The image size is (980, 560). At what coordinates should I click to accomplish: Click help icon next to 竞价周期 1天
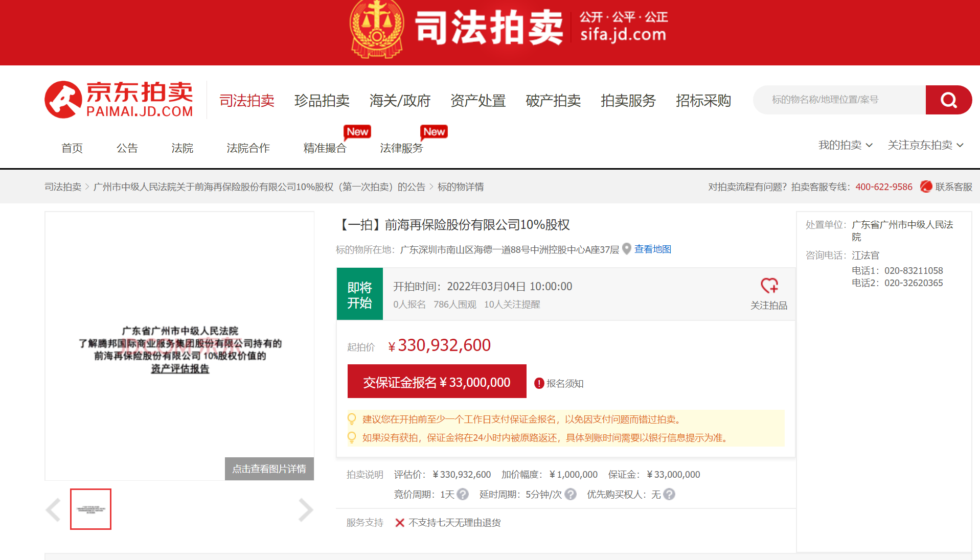click(463, 494)
